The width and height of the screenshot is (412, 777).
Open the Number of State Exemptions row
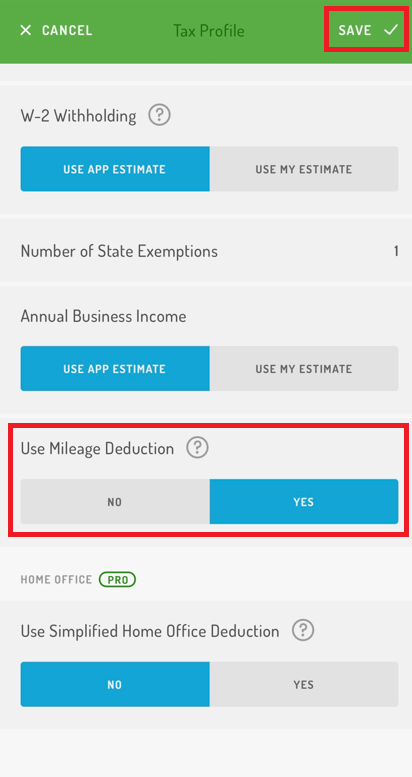pos(206,251)
